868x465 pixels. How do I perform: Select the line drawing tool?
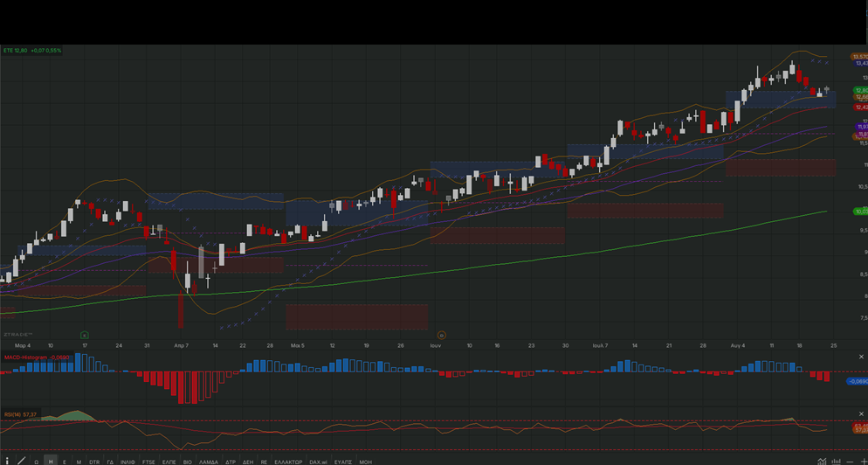click(x=22, y=462)
